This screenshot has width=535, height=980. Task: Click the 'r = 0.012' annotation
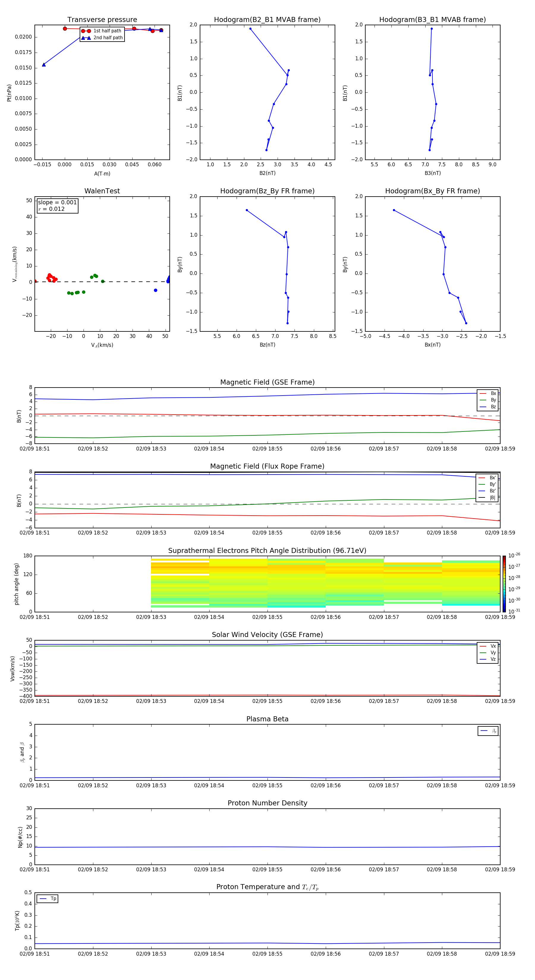pyautogui.click(x=51, y=209)
